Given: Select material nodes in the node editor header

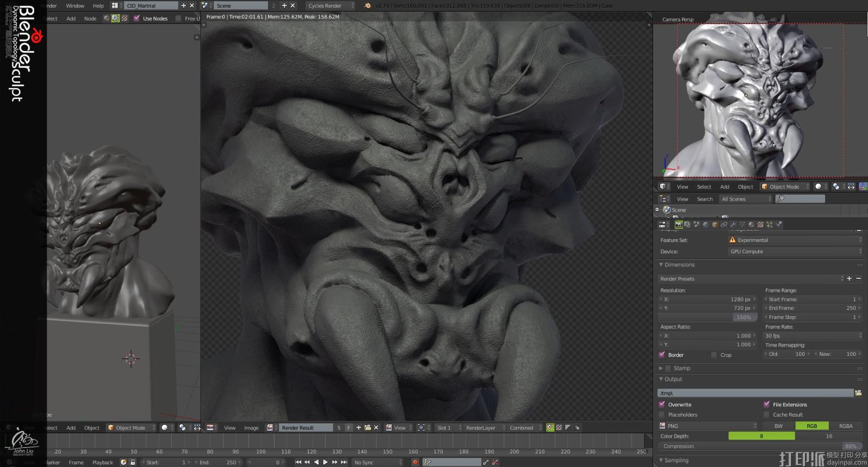Looking at the screenshot, I should coord(107,18).
